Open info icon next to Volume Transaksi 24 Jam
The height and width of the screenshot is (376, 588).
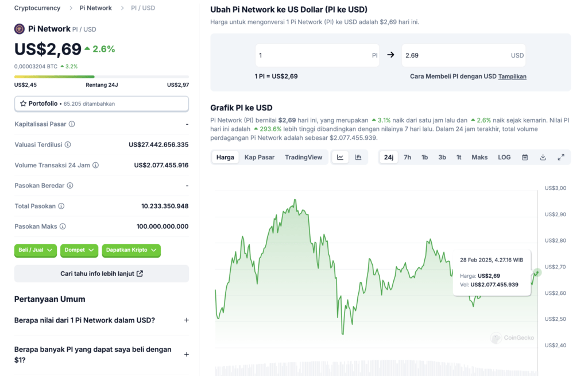[x=96, y=165]
